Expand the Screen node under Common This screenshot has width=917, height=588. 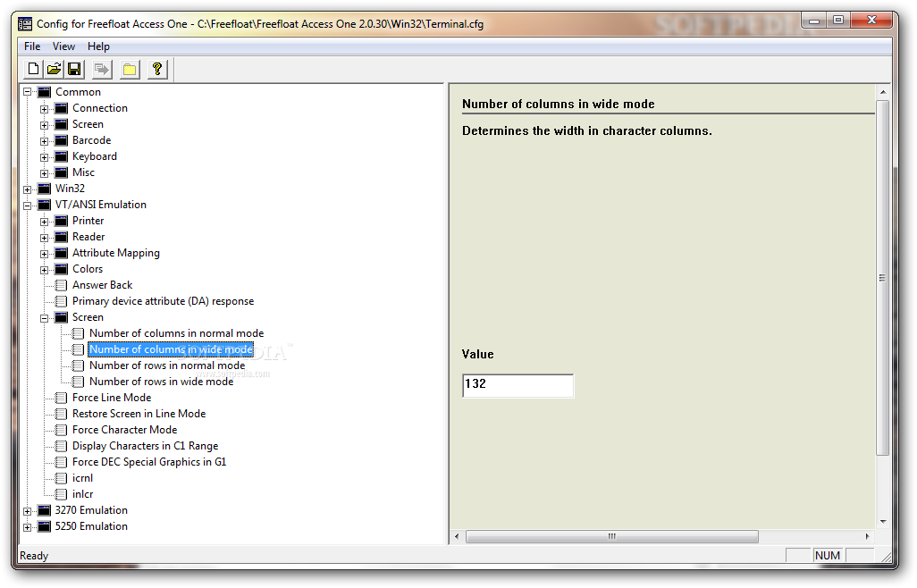click(x=44, y=125)
